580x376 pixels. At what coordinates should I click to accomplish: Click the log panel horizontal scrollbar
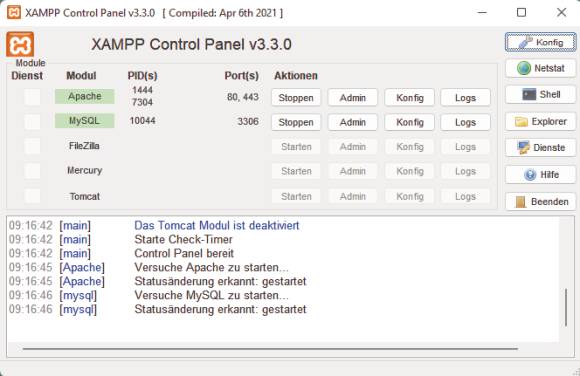[x=270, y=349]
